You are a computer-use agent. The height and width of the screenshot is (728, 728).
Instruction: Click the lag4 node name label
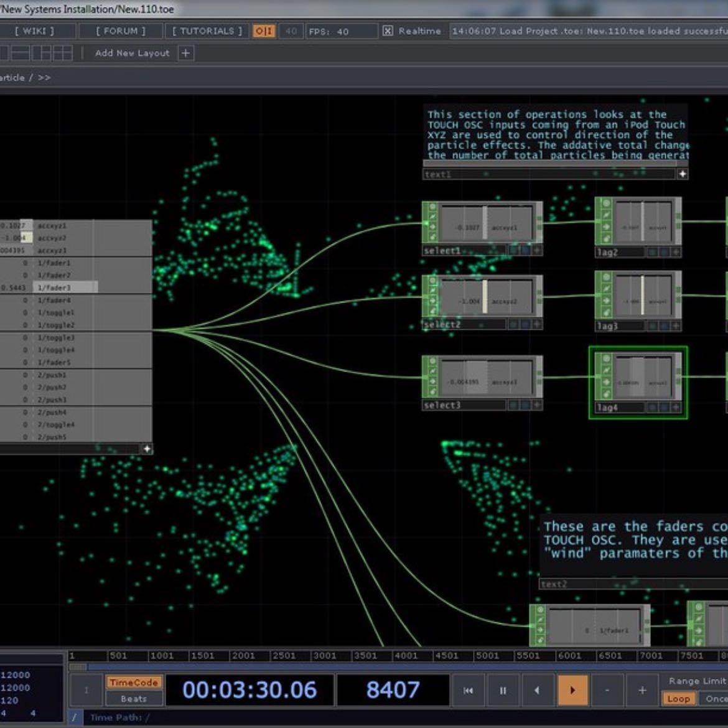[608, 408]
